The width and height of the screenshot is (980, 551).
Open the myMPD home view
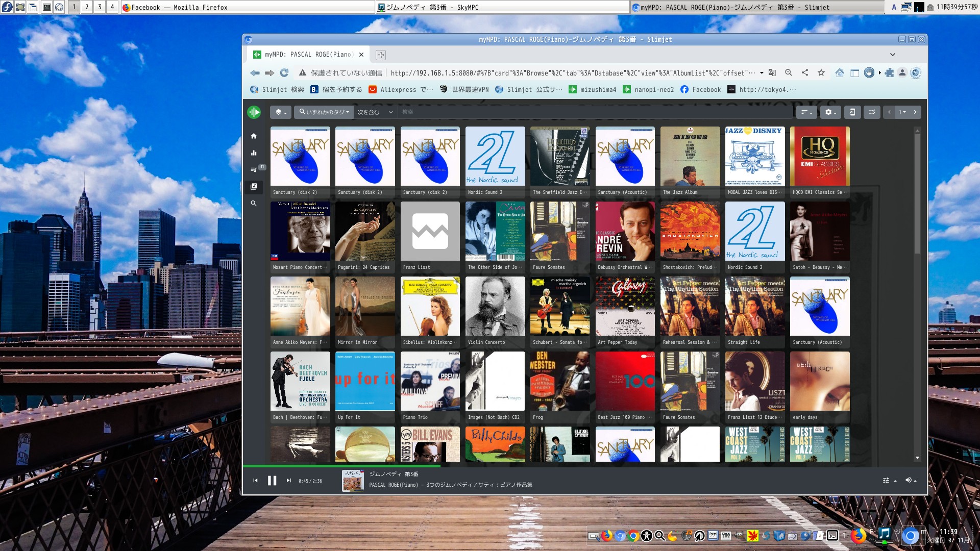[254, 136]
